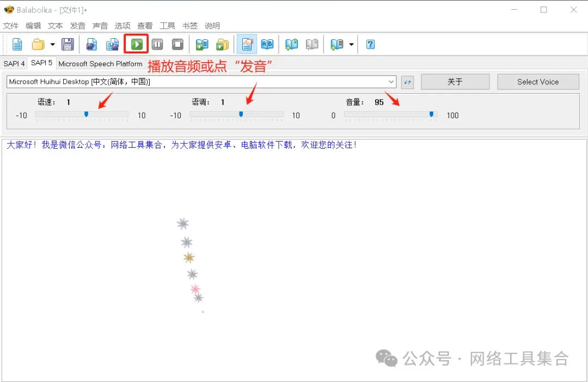
Task: Click the grey go to bookmark icon
Action: pyautogui.click(x=312, y=44)
